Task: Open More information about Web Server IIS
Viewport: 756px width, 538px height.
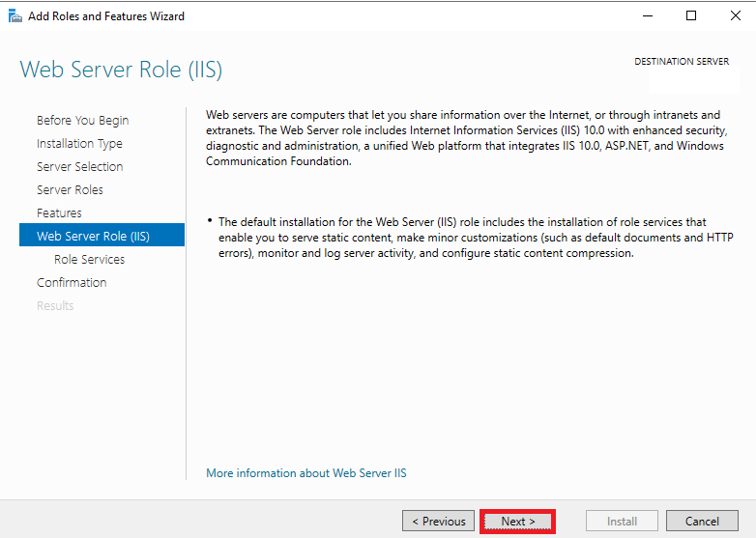Action: 306,473
